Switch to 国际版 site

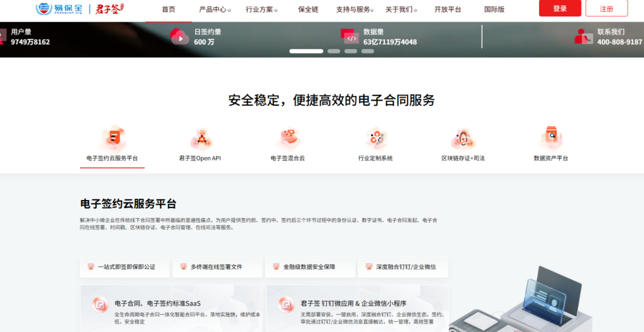pyautogui.click(x=494, y=9)
